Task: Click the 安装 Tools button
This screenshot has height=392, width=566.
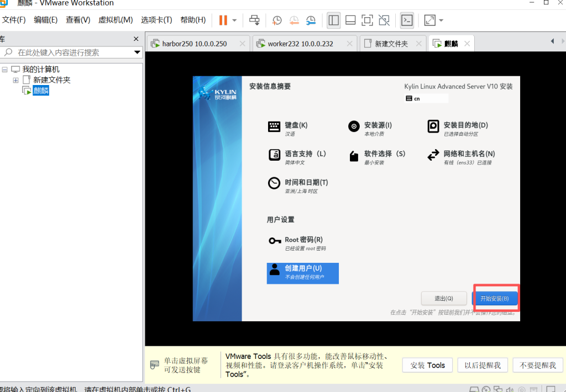Action: tap(427, 365)
